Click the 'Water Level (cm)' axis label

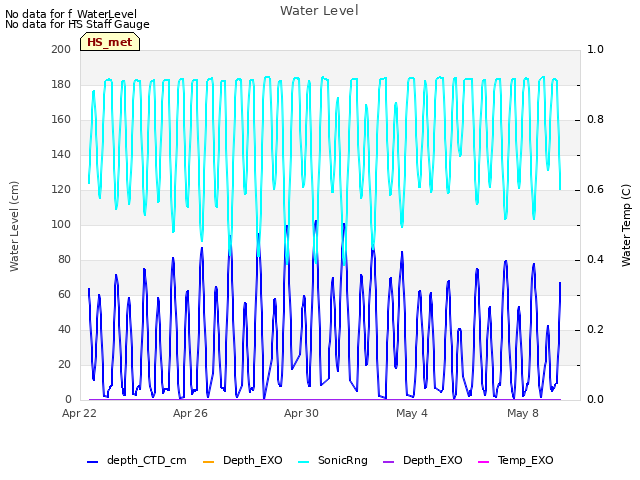click(14, 226)
